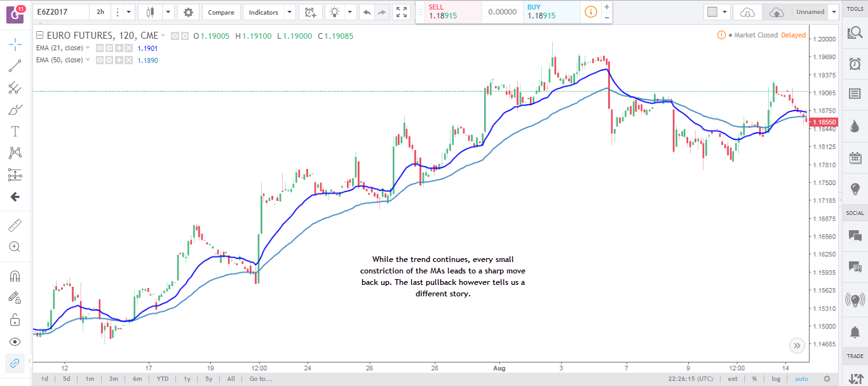This screenshot has width=868, height=386.
Task: Create a new alert with the alarm-plus toolbar icon
Action: (x=310, y=11)
